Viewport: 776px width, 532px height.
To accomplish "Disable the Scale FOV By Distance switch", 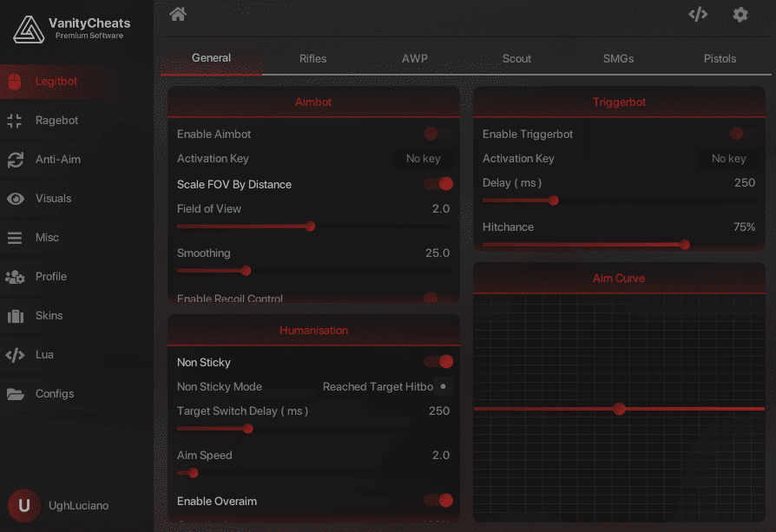I will [438, 184].
